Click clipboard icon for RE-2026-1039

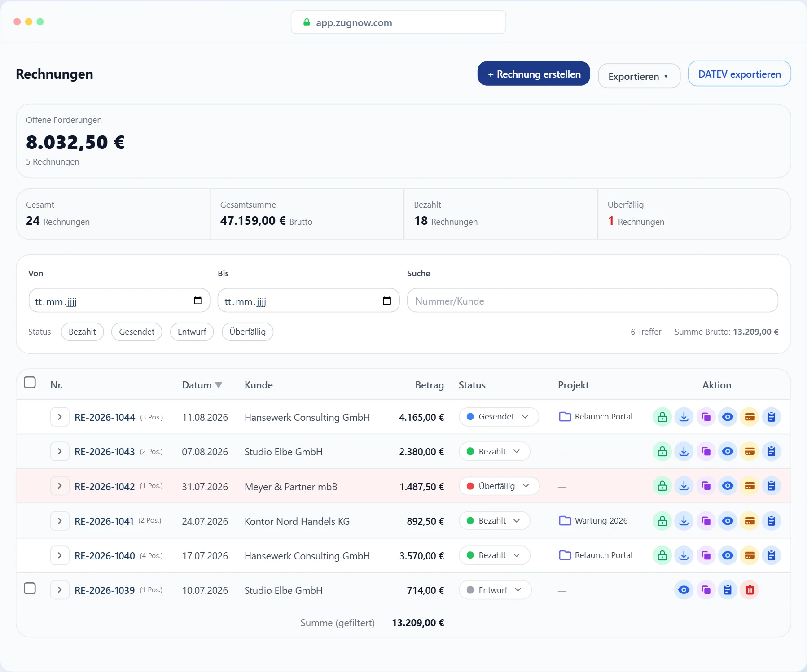point(728,590)
